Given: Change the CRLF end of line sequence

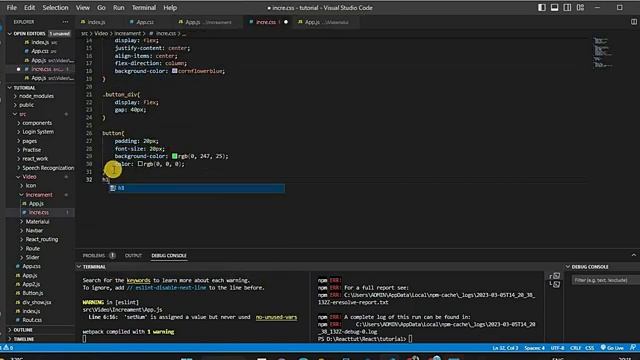Looking at the screenshot, I should pyautogui.click(x=575, y=348).
